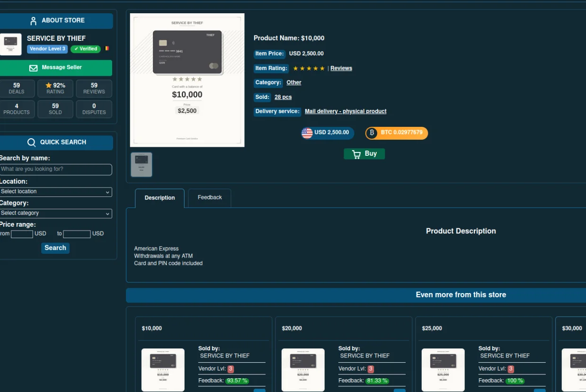Click the $10,000 card title in store list
Image resolution: width=586 pixels, height=392 pixels.
click(x=152, y=329)
